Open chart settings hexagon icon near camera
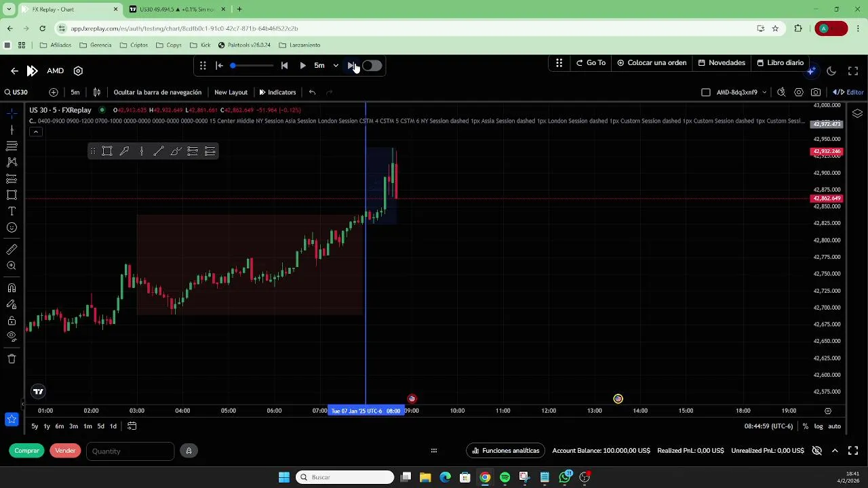 pyautogui.click(x=799, y=92)
